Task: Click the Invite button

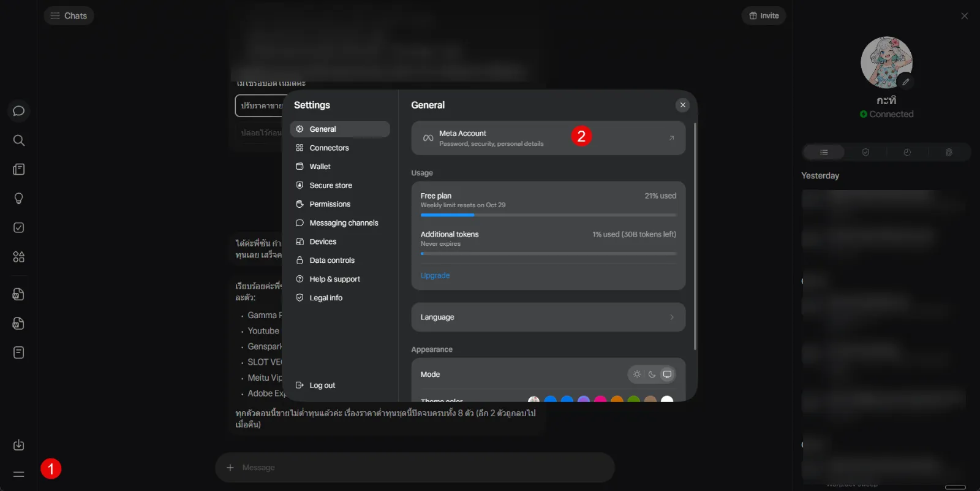Action: [x=764, y=16]
